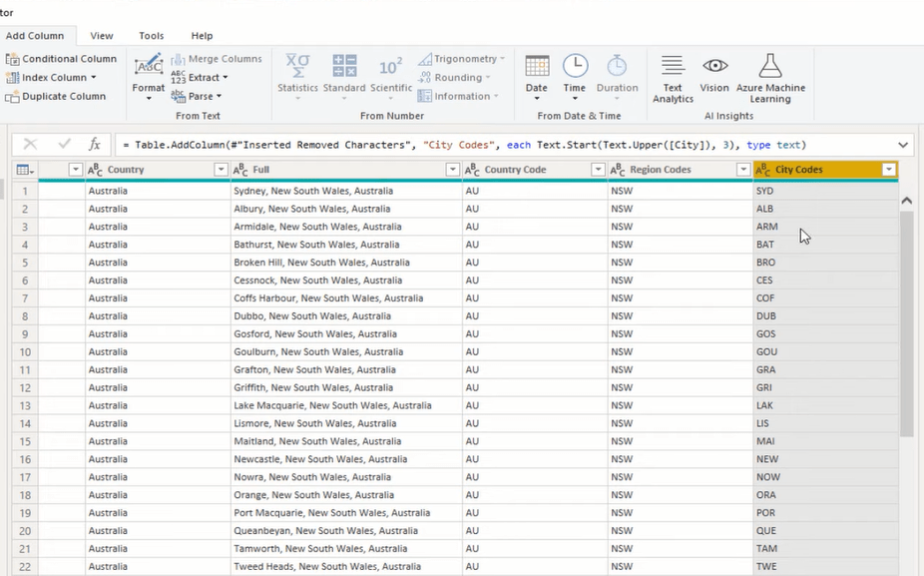Open the Format text tool
Viewport: 924px width, 576px height.
[x=149, y=76]
